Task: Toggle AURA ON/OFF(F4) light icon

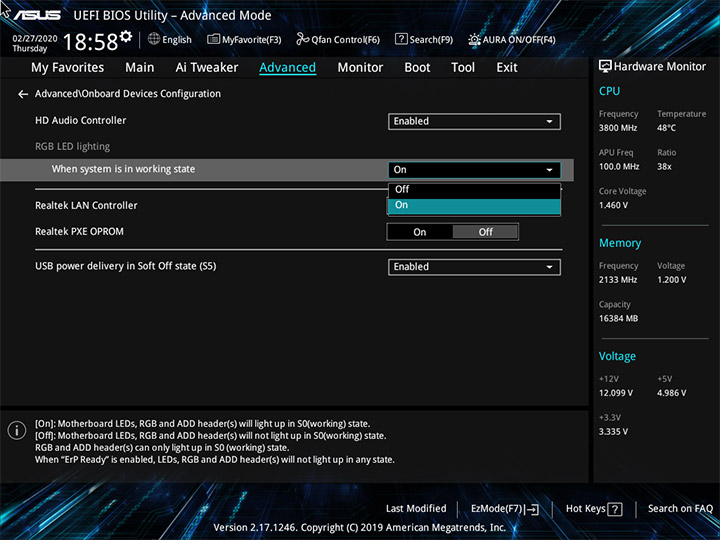Action: [x=474, y=40]
